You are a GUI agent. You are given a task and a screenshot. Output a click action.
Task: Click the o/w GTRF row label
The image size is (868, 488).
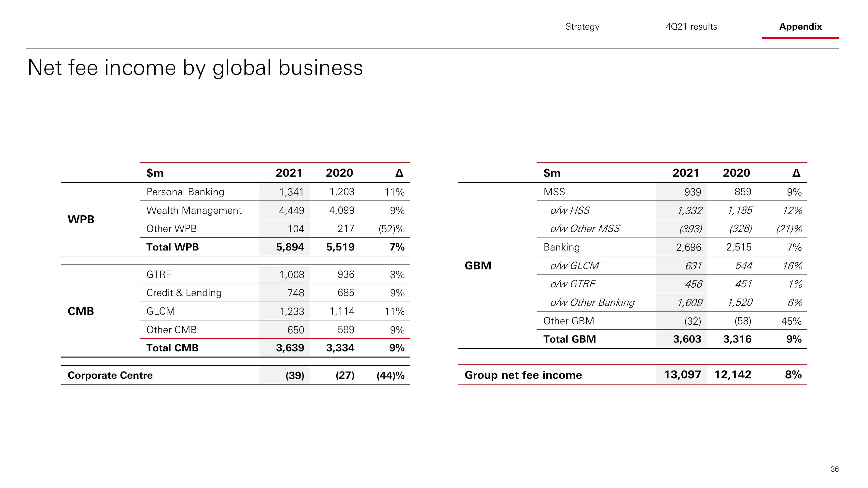[x=572, y=284]
